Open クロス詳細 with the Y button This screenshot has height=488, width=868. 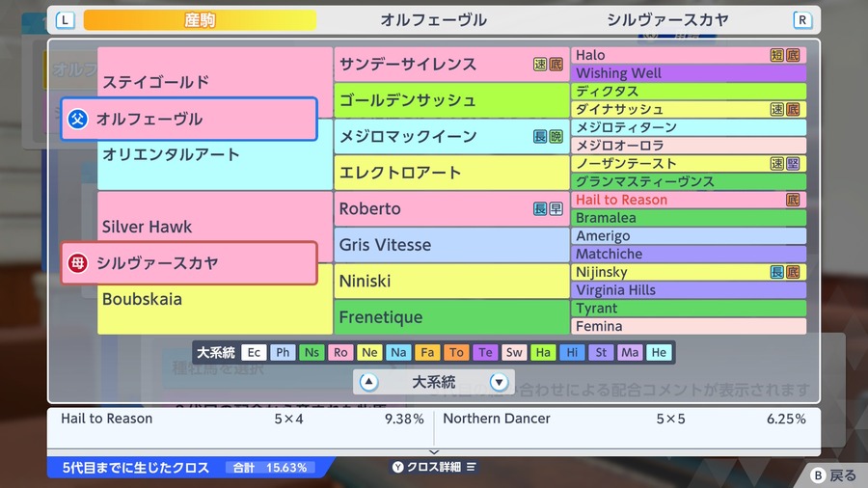[x=434, y=467]
